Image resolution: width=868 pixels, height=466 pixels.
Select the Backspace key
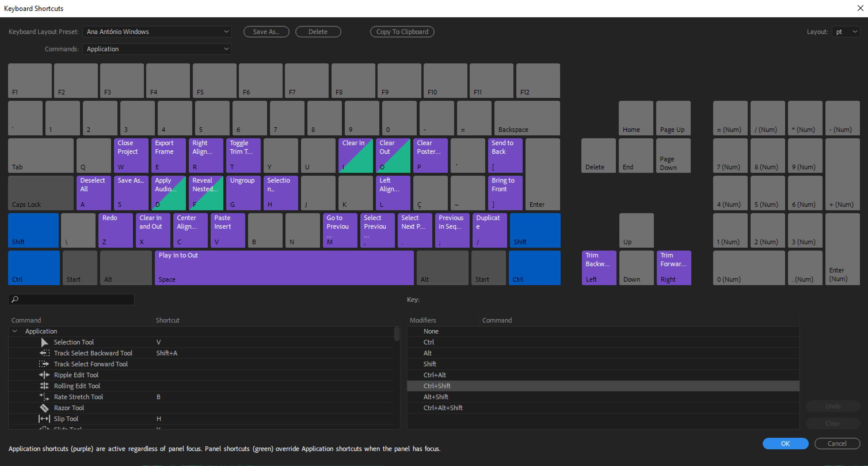[x=527, y=118]
